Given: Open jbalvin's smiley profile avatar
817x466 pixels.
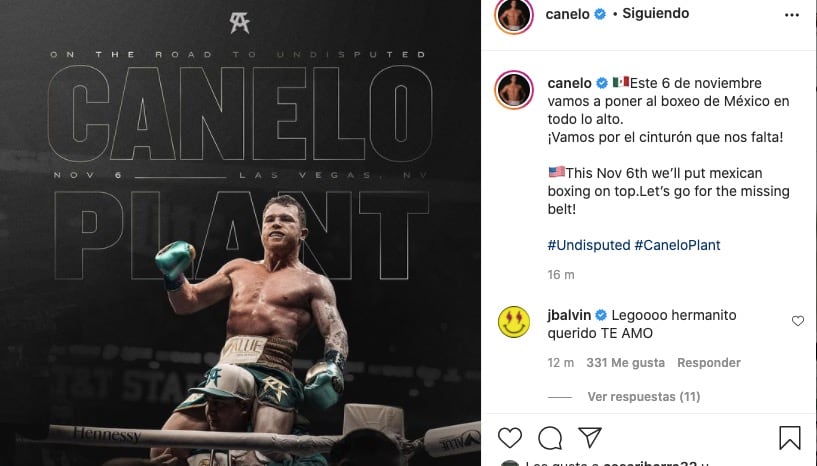Looking at the screenshot, I should point(514,322).
